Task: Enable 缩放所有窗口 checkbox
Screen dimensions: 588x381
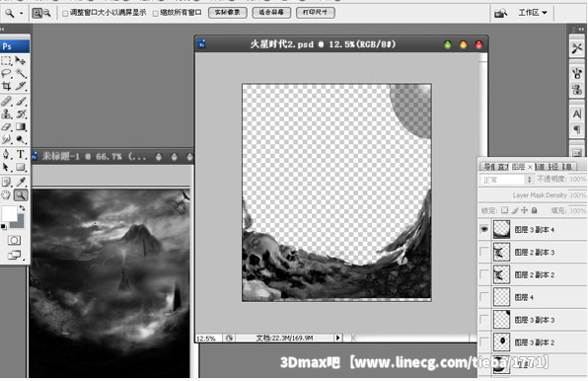Action: pyautogui.click(x=155, y=14)
